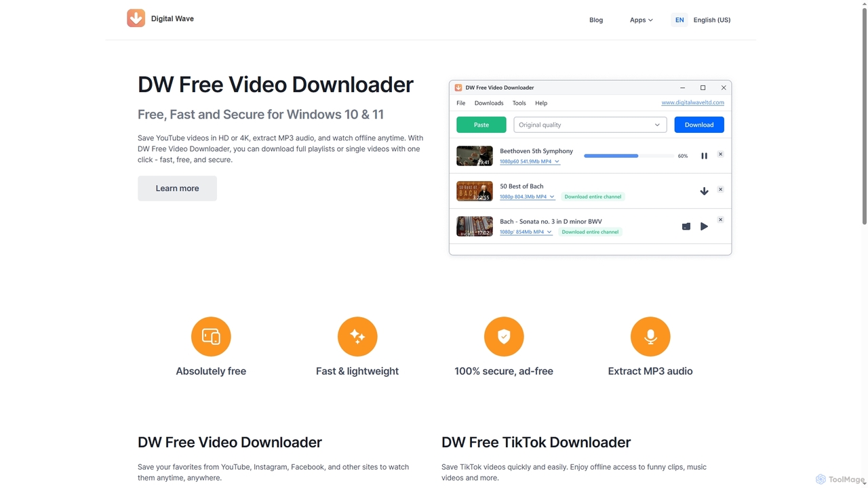Open format selector 1080p 854Mb MP4

[x=526, y=232]
